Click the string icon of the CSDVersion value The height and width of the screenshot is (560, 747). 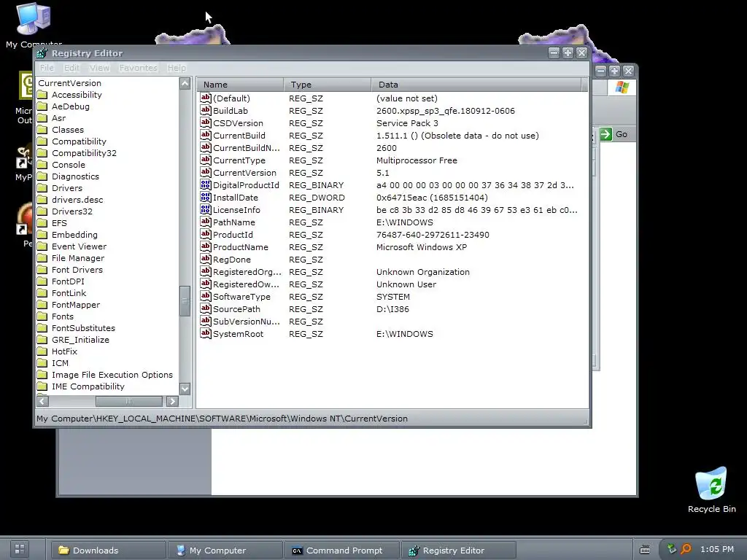tap(205, 122)
